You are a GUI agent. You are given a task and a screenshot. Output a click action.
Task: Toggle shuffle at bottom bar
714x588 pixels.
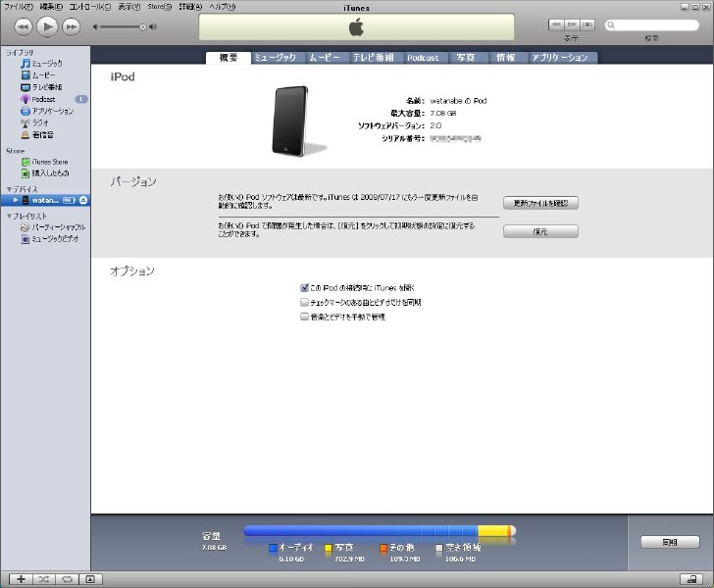44,579
